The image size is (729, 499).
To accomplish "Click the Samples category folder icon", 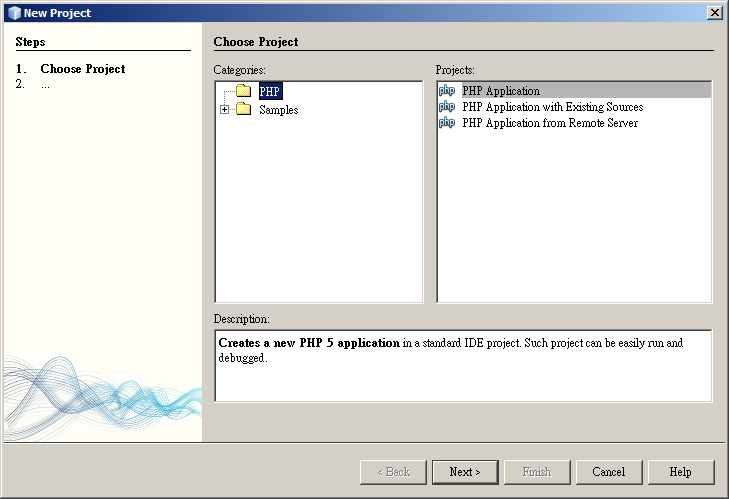I will click(244, 109).
